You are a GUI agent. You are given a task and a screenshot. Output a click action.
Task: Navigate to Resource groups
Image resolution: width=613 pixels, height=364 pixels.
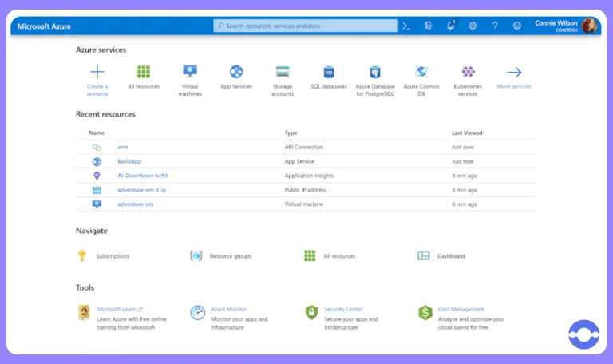click(x=230, y=256)
